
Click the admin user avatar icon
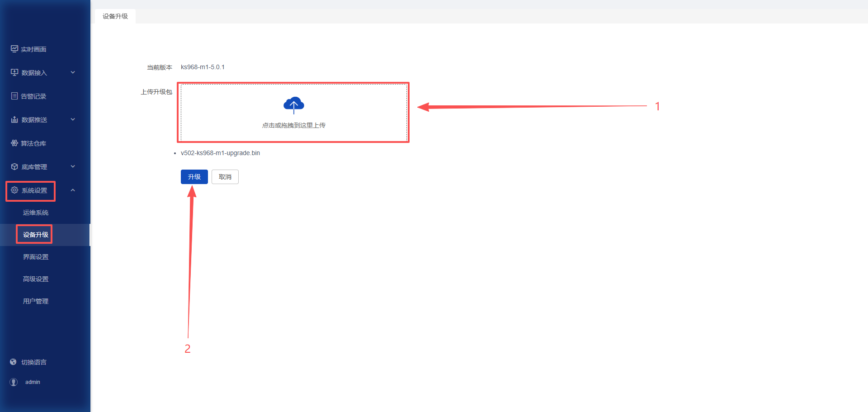14,382
